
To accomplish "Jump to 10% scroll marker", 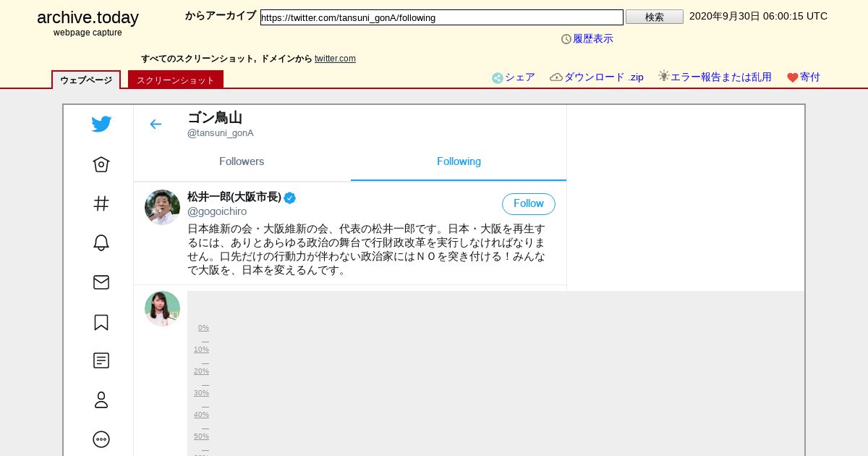I will pyautogui.click(x=201, y=350).
